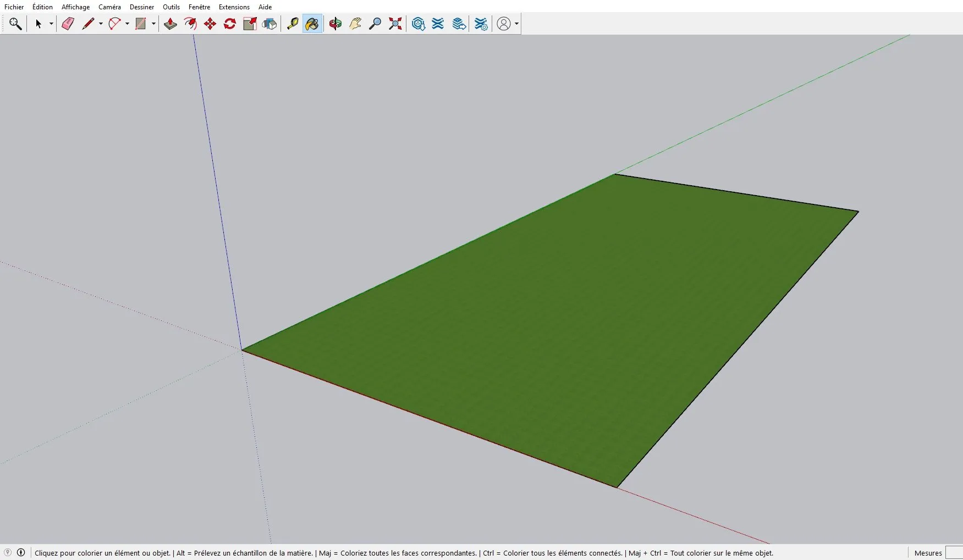
Task: Select the Offset tool
Action: coord(190,24)
